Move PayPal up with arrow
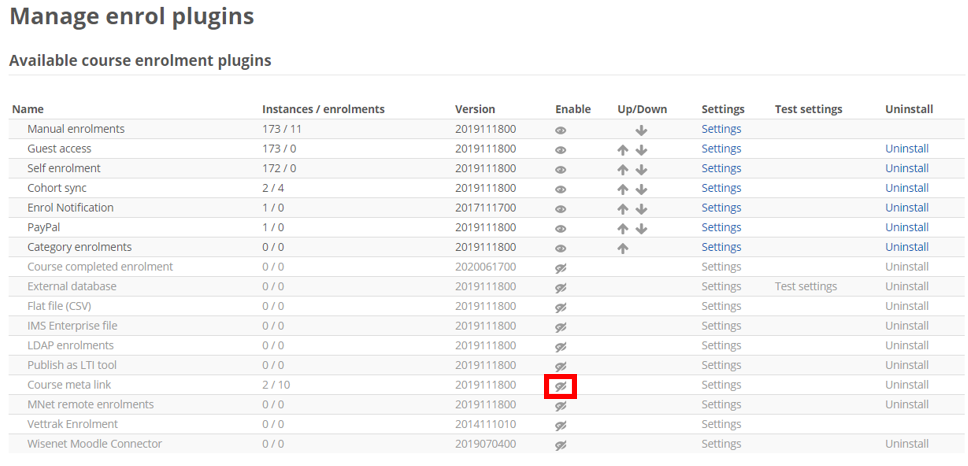This screenshot has height=466, width=968. [x=623, y=229]
